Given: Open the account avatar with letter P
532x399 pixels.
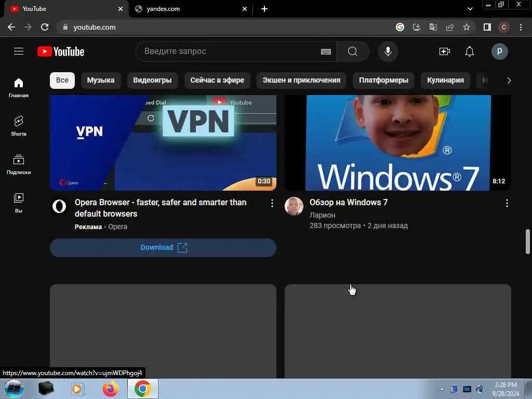Looking at the screenshot, I should (499, 51).
